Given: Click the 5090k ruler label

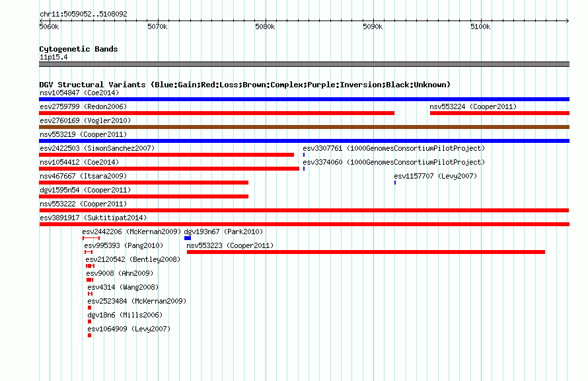Looking at the screenshot, I should click(373, 26).
